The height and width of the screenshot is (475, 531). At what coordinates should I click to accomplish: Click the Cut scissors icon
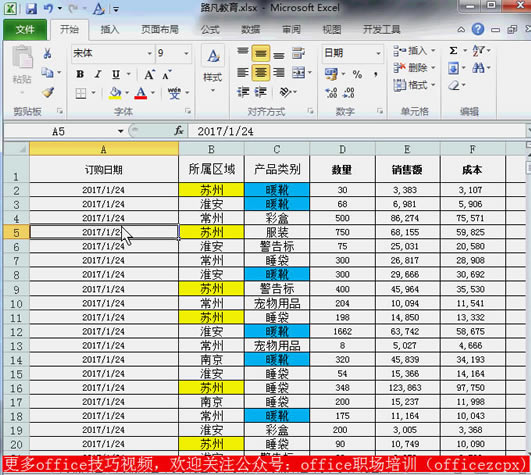pos(47,53)
